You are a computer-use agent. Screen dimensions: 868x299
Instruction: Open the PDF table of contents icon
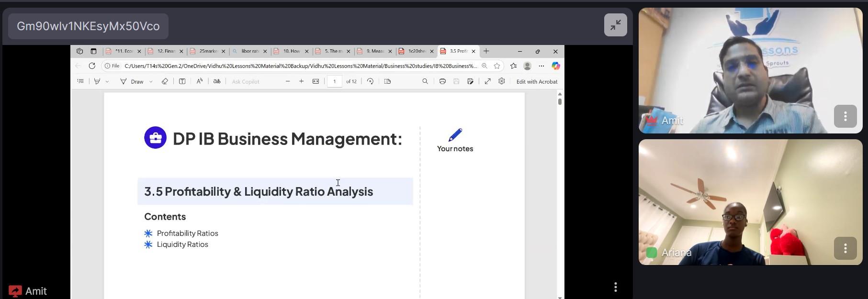(80, 81)
